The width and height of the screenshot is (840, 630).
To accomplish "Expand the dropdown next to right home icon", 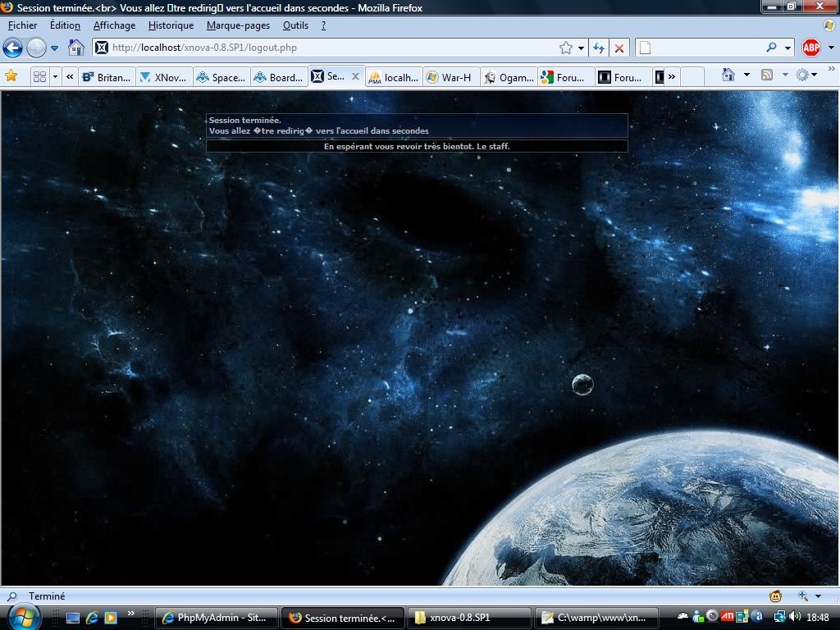I will click(x=746, y=75).
